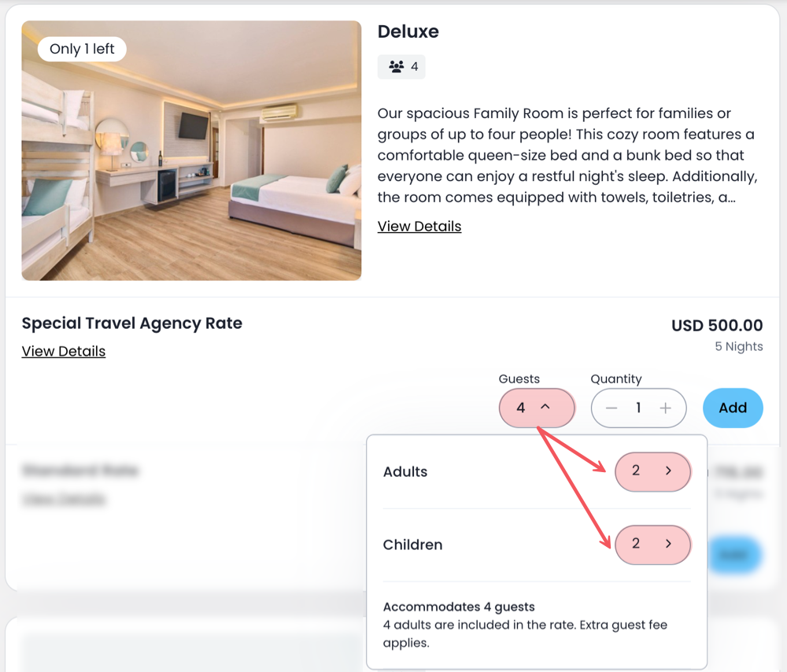Screen dimensions: 787x672
Task: Click the Children label in guest popup
Action: click(412, 545)
